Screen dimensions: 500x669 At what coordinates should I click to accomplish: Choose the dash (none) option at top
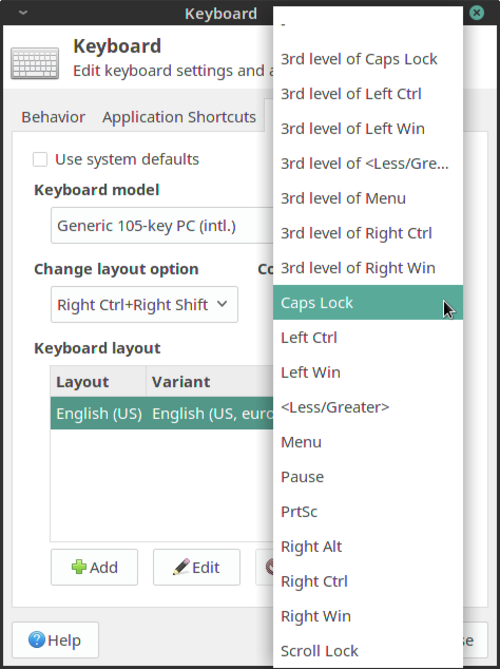(368, 24)
